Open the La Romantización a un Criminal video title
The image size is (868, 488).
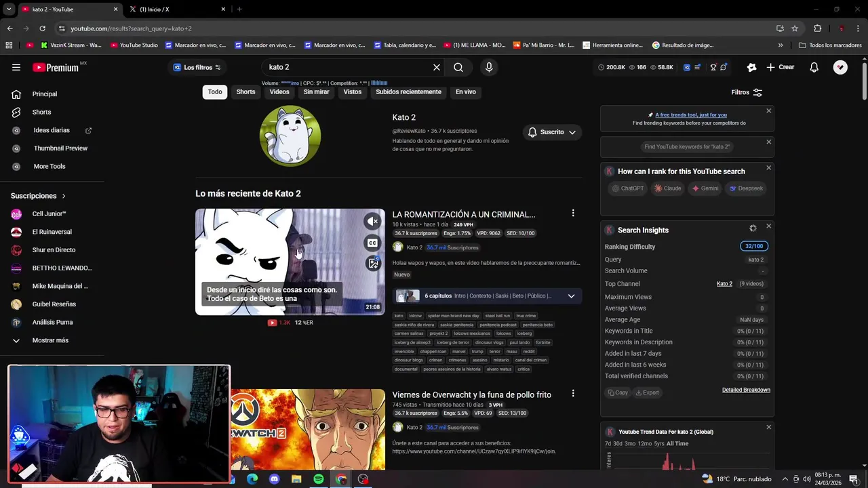464,214
